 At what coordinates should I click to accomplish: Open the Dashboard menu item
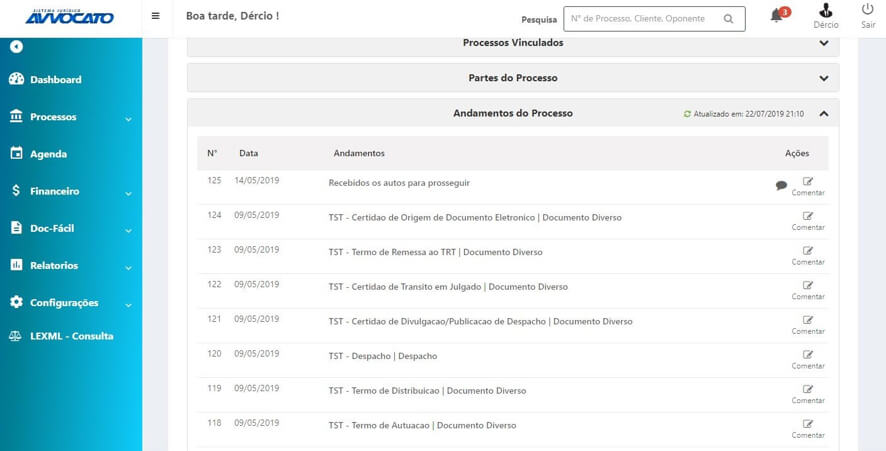pos(55,80)
